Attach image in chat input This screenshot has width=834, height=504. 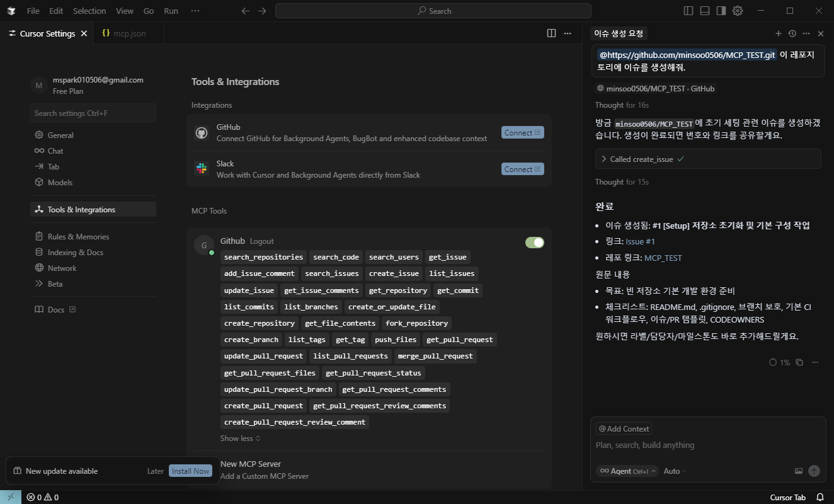coord(799,471)
